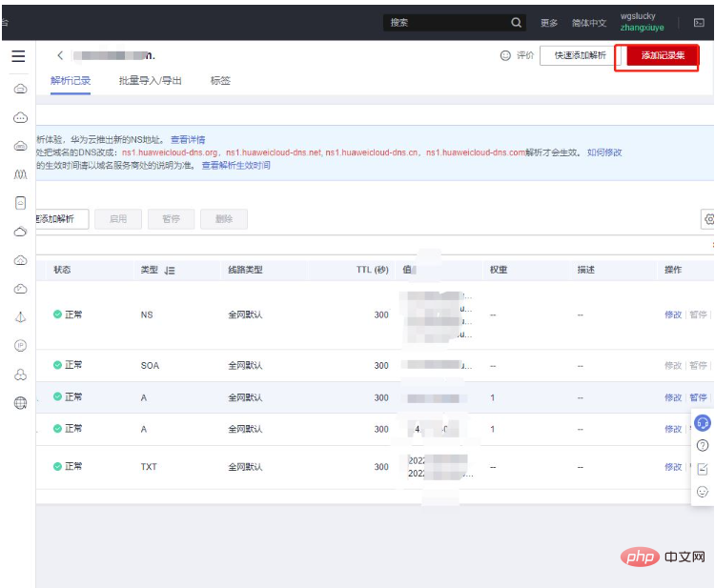Click the 状态 column header
715x588 pixels.
62,270
